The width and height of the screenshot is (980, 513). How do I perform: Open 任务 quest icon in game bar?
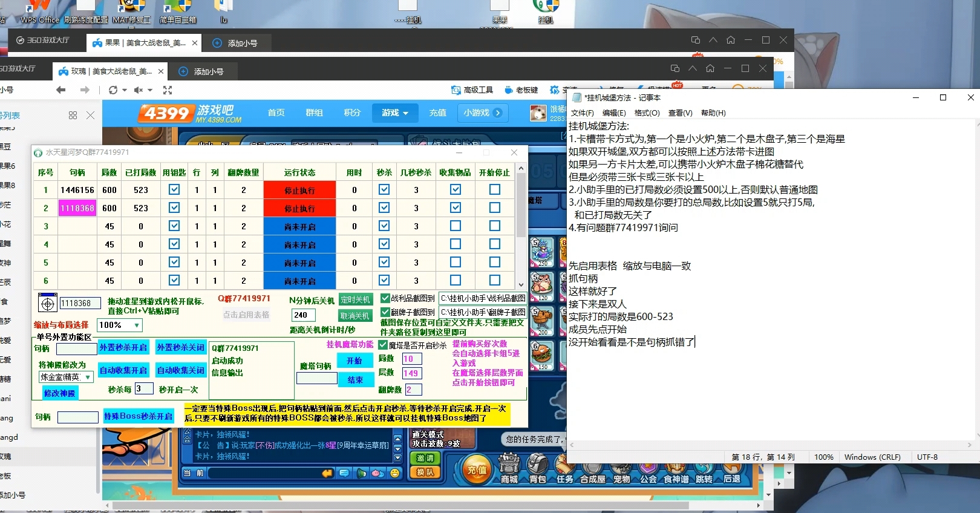pyautogui.click(x=565, y=469)
